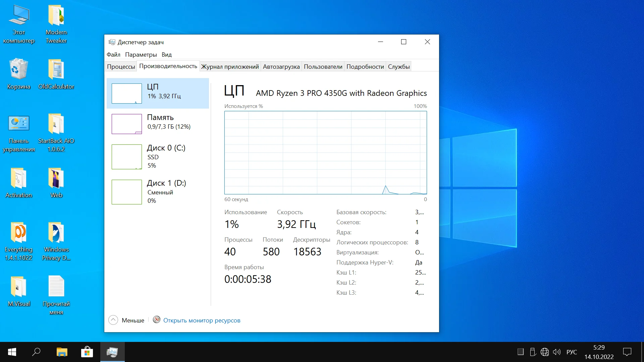The width and height of the screenshot is (644, 362).
Task: Switch to the Автозагрузка tab
Action: tap(281, 67)
